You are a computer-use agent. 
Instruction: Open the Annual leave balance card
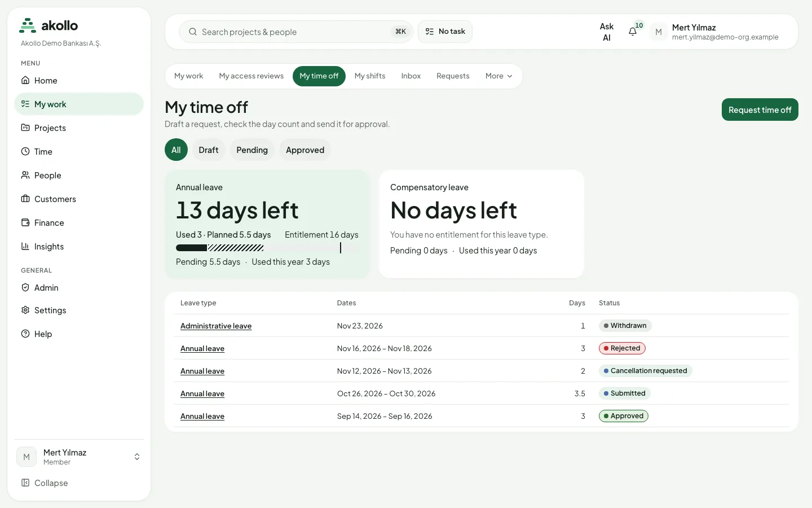pos(267,224)
